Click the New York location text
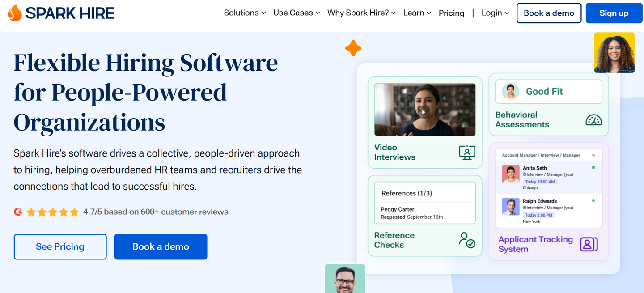Image resolution: width=644 pixels, height=293 pixels. coord(531,221)
